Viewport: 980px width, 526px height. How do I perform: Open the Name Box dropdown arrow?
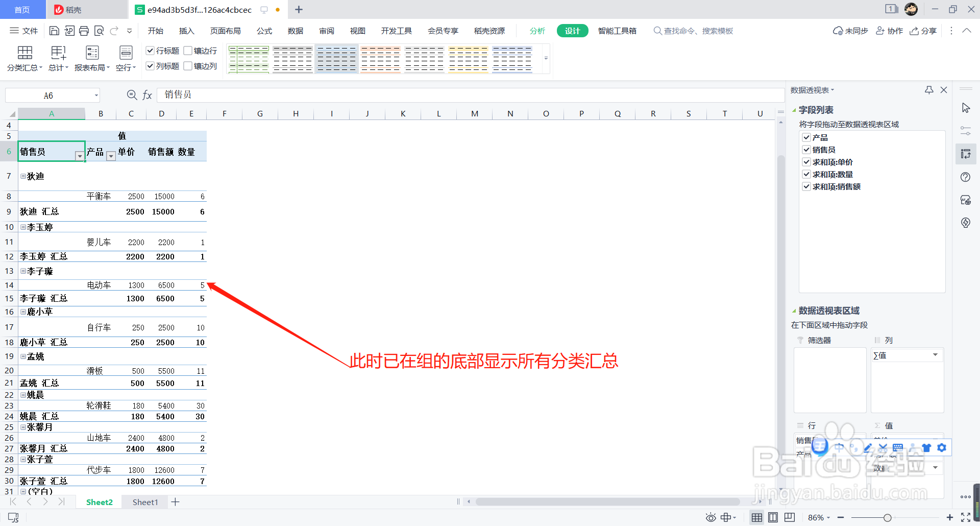click(x=96, y=95)
